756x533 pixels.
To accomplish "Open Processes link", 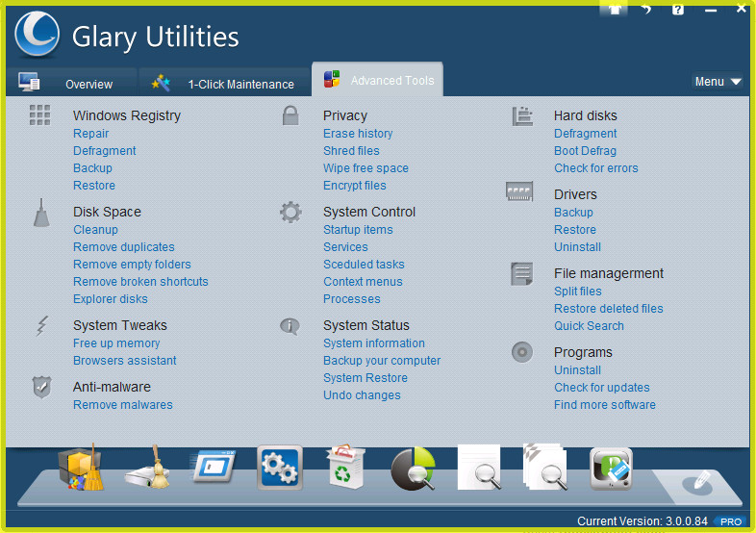I will 352,299.
